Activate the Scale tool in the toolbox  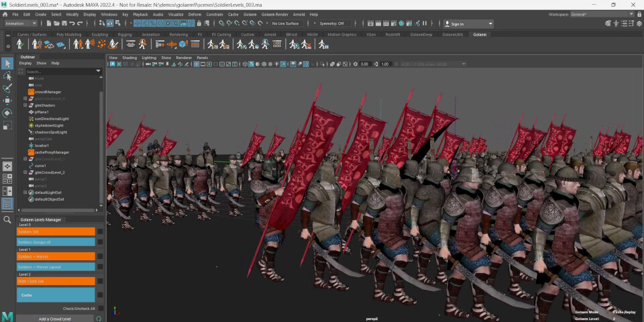pyautogui.click(x=7, y=125)
